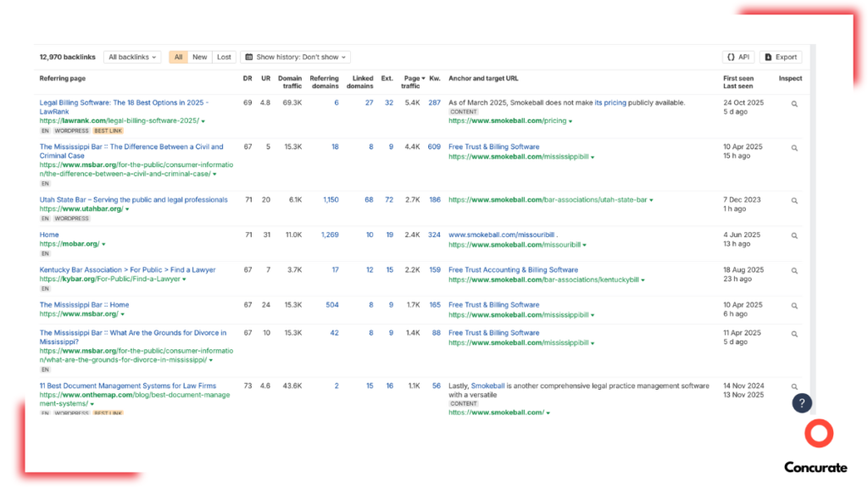Switch to the Lost backlinks tab
Screen dimensions: 868x488
click(223, 57)
